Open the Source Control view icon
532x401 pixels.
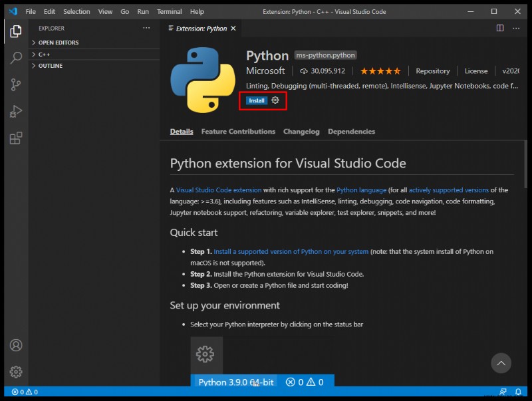point(15,84)
